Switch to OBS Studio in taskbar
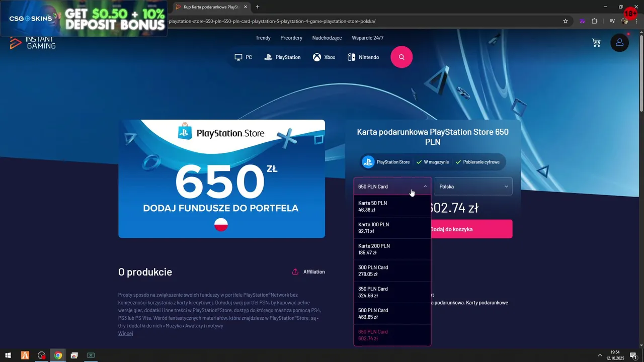This screenshot has width=644, height=362. click(42, 355)
